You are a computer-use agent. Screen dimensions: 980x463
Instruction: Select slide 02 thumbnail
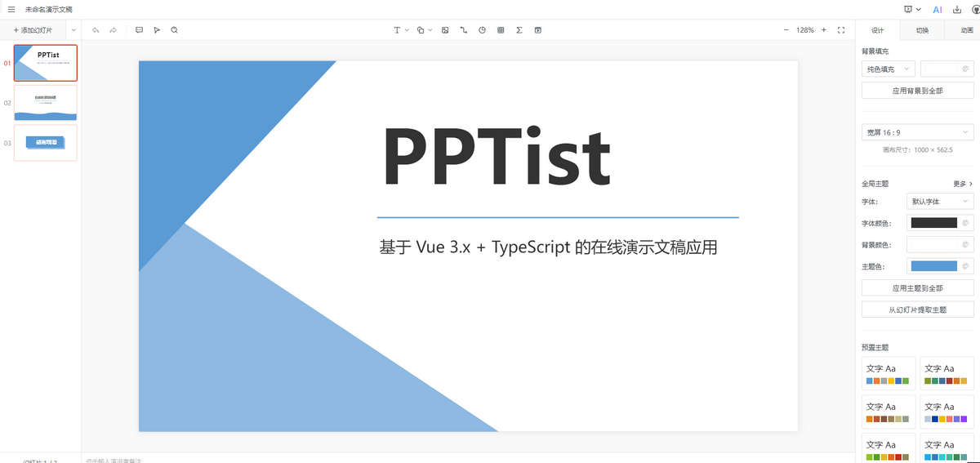46,103
